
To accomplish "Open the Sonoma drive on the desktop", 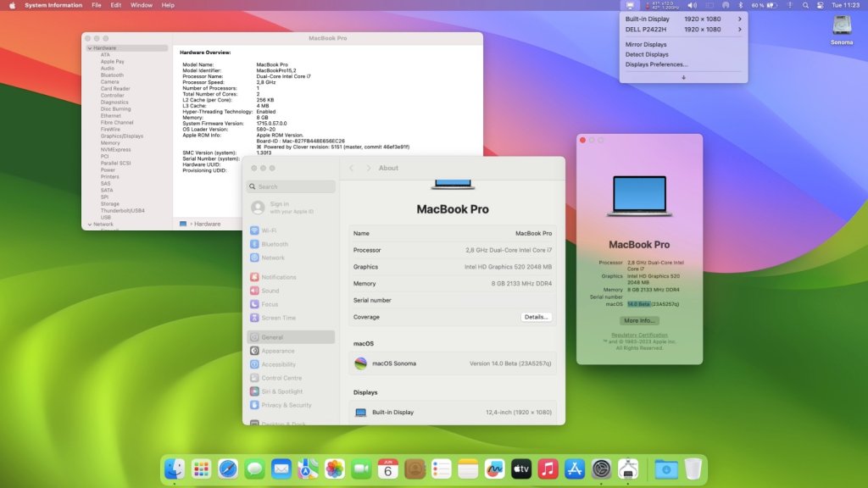I will (841, 27).
